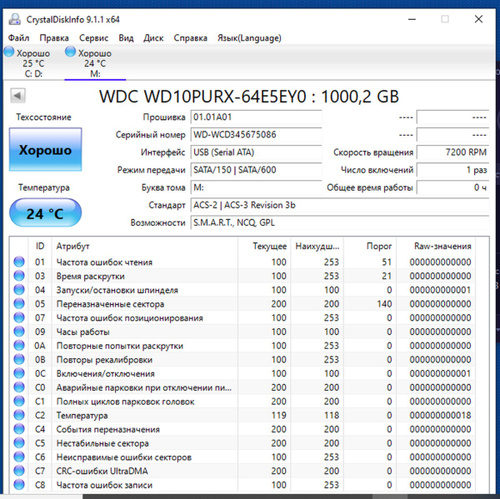Select the Время раскрутки row

(x=243, y=276)
